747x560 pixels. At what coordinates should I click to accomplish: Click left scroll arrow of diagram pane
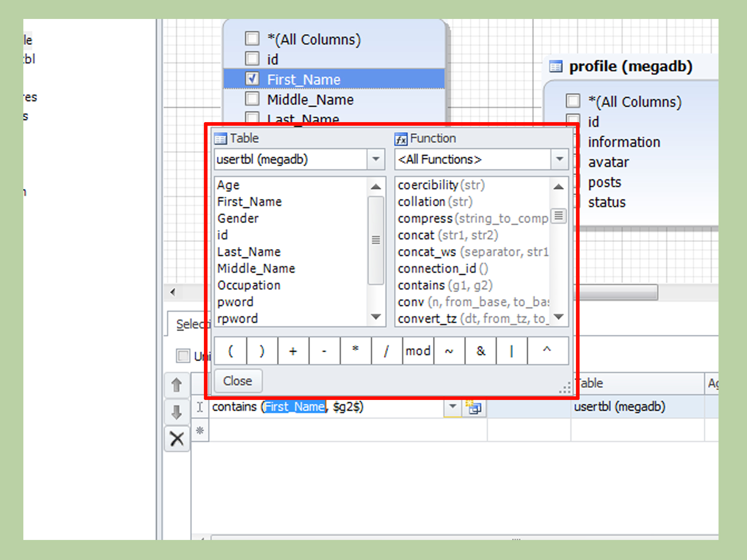coord(173,292)
